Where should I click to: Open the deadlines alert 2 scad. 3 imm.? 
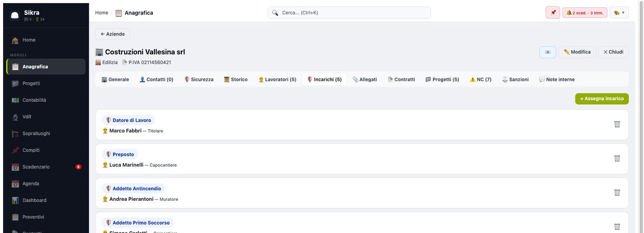[585, 12]
